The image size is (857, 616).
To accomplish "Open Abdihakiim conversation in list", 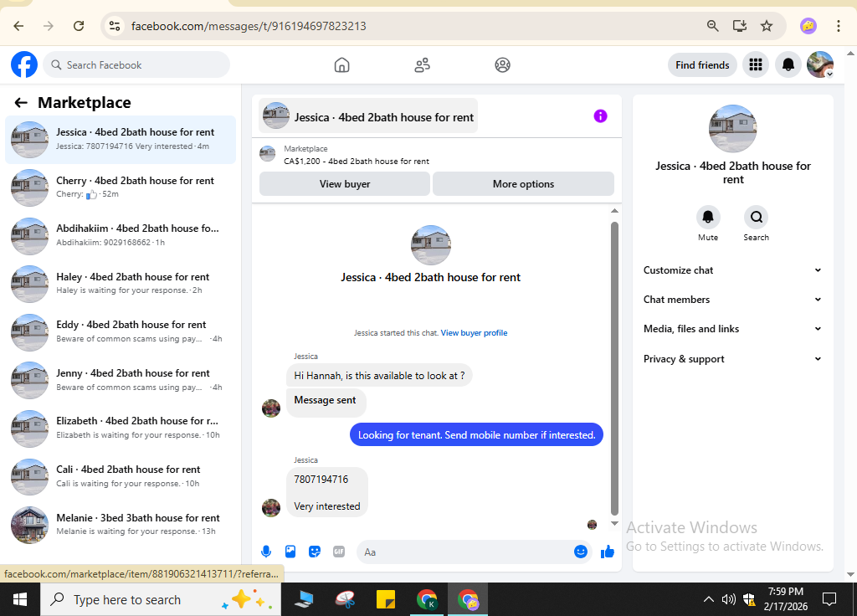I will click(x=121, y=235).
